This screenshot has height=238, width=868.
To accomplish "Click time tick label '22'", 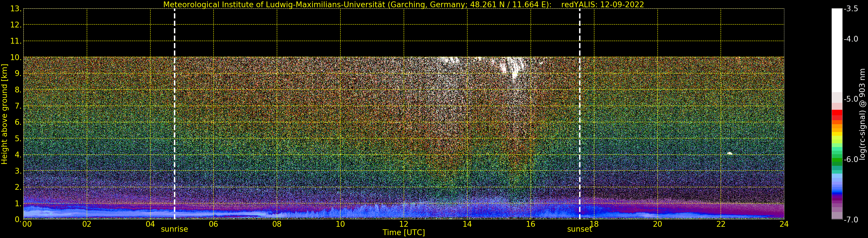I will (721, 224).
